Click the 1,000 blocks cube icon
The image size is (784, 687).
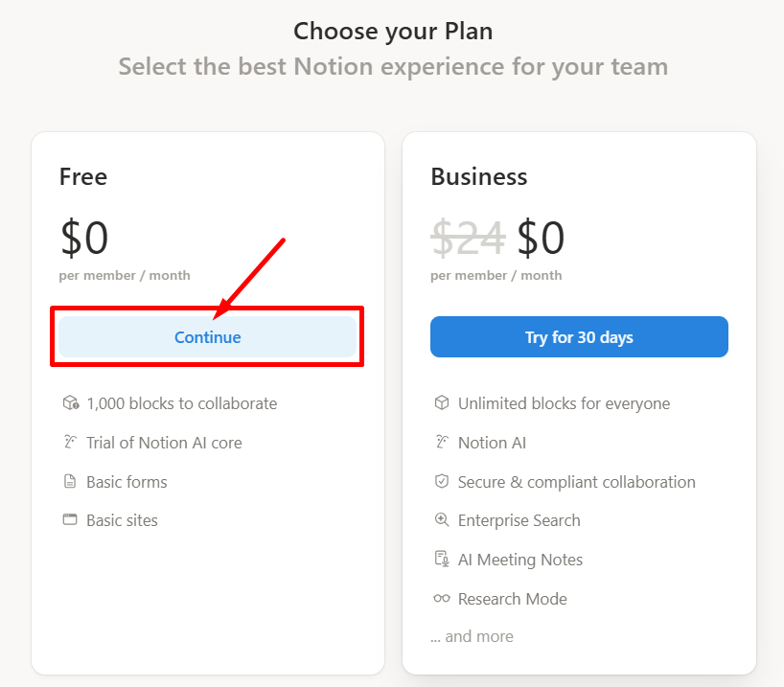coord(70,403)
